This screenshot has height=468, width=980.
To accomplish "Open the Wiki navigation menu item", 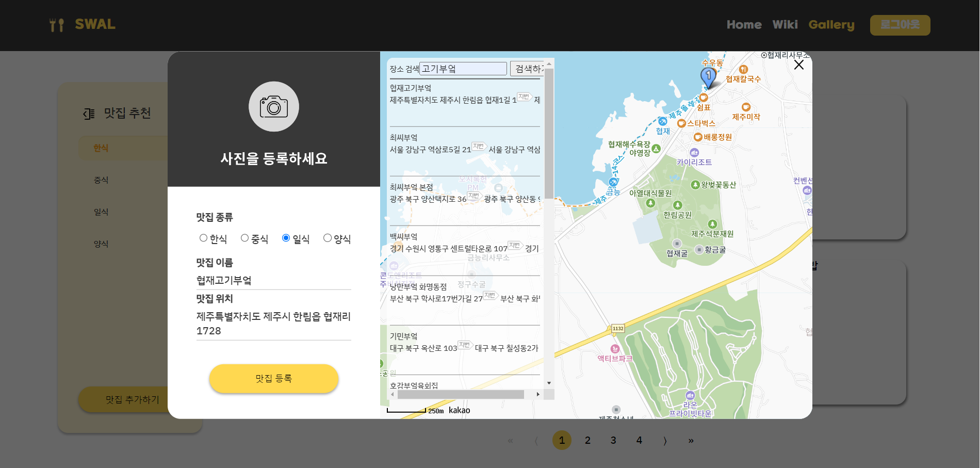I will [x=785, y=24].
